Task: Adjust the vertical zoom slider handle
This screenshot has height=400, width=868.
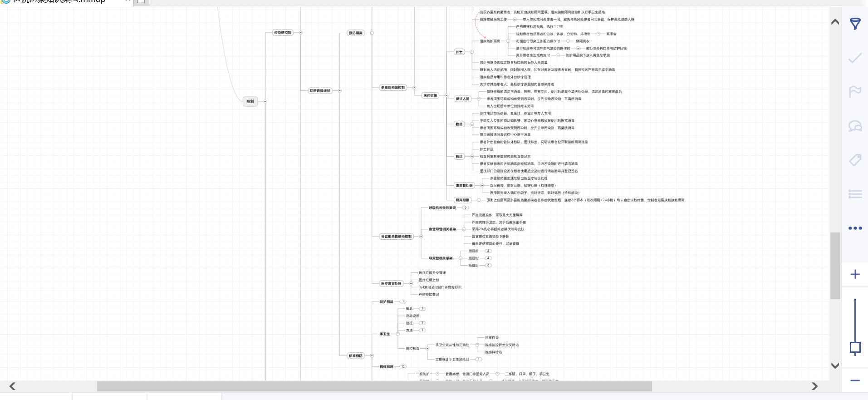Action: pyautogui.click(x=855, y=348)
